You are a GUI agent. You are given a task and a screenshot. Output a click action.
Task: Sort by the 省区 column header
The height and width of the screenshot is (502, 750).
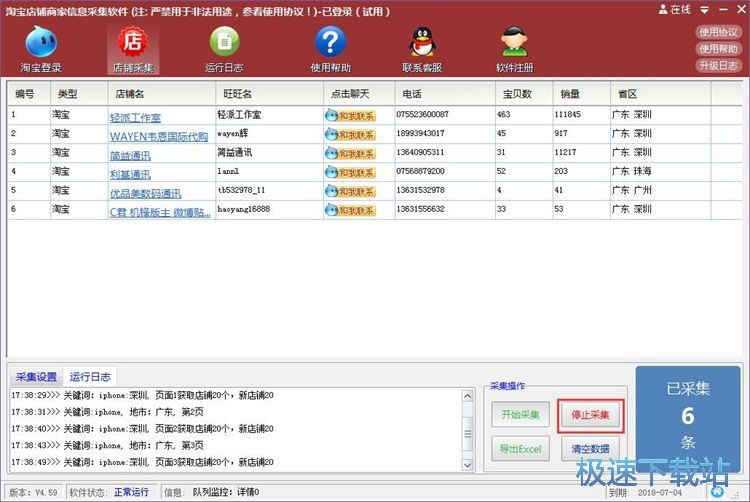[661, 94]
